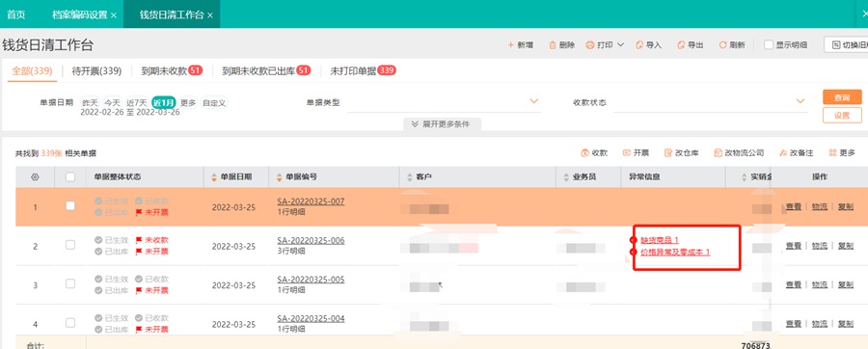Viewport: 868px width, 349px height.
Task: Click the 改仓库 warehouse edit icon
Action: (668, 152)
